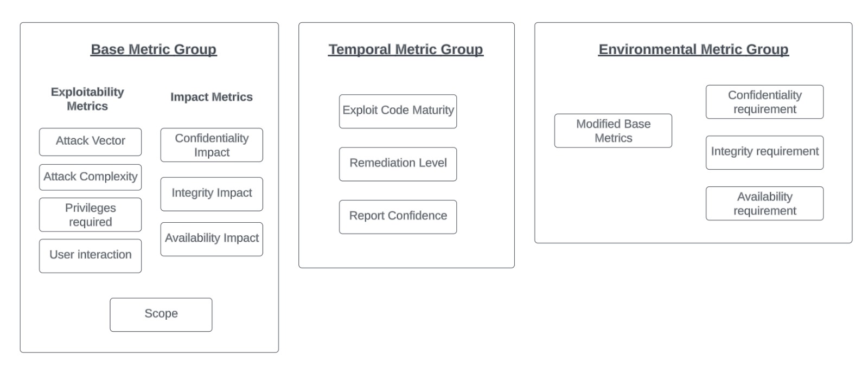Viewport: 868px width, 368px height.
Task: Click the Base Metric Group heading
Action: pos(154,49)
